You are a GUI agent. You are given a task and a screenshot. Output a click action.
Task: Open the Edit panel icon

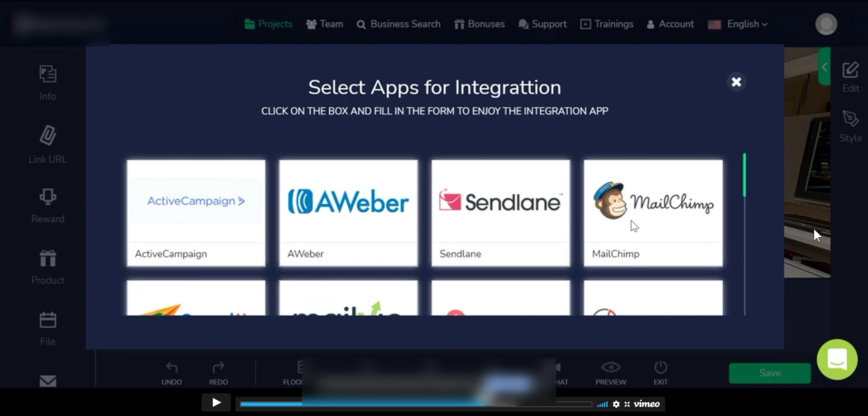point(850,71)
